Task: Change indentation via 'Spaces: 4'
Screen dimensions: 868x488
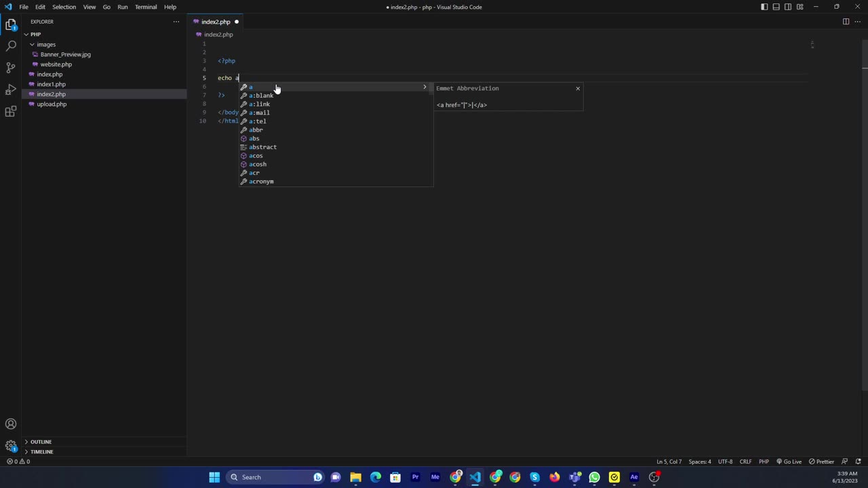Action: pyautogui.click(x=700, y=462)
